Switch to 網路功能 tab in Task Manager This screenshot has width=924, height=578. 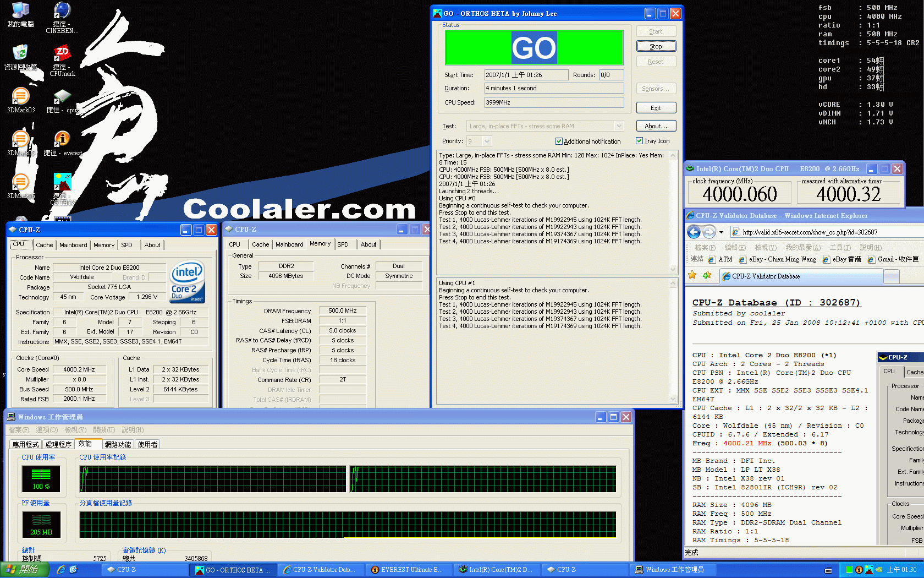tap(118, 444)
